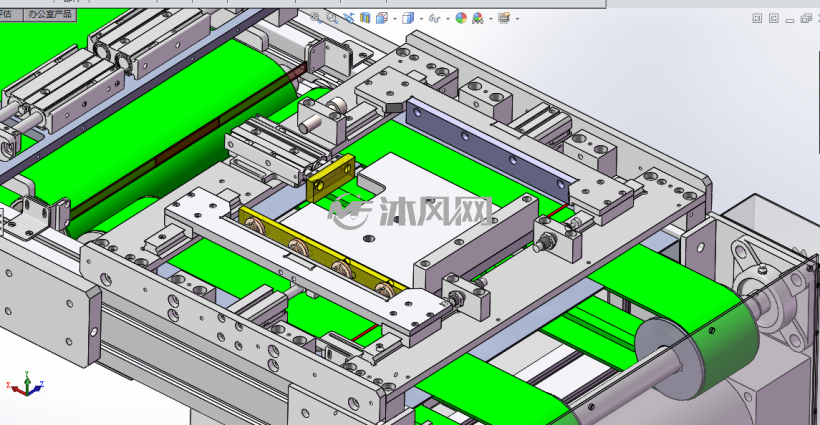The width and height of the screenshot is (820, 425).
Task: Click the XYZ coordinate triad
Action: (26, 384)
